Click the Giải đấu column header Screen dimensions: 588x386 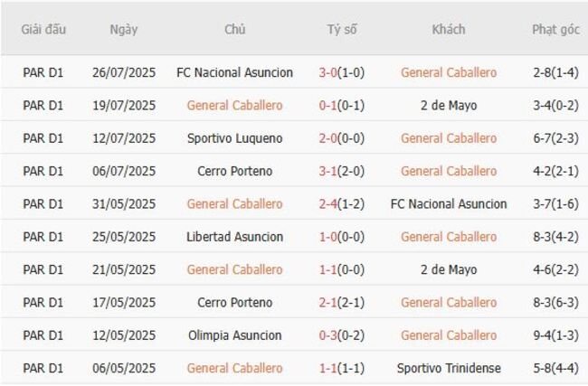click(x=43, y=30)
